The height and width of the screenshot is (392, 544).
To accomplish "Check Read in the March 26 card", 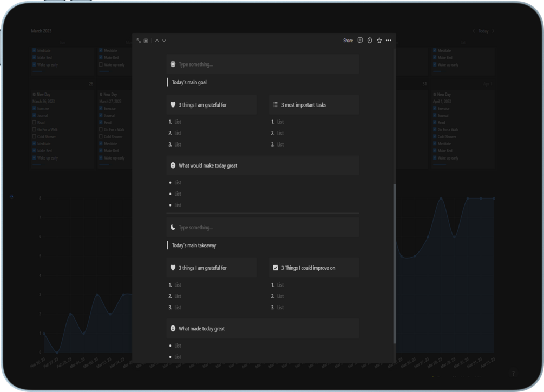I will [34, 122].
